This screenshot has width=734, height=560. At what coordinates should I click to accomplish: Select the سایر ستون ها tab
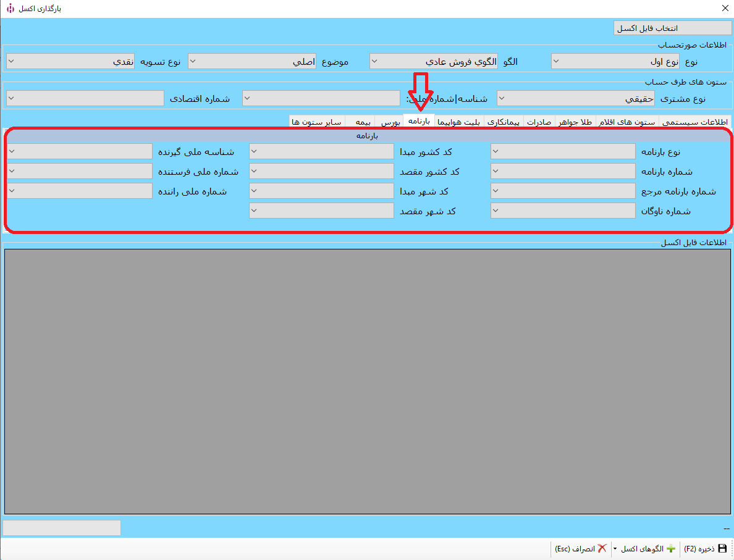pos(316,122)
